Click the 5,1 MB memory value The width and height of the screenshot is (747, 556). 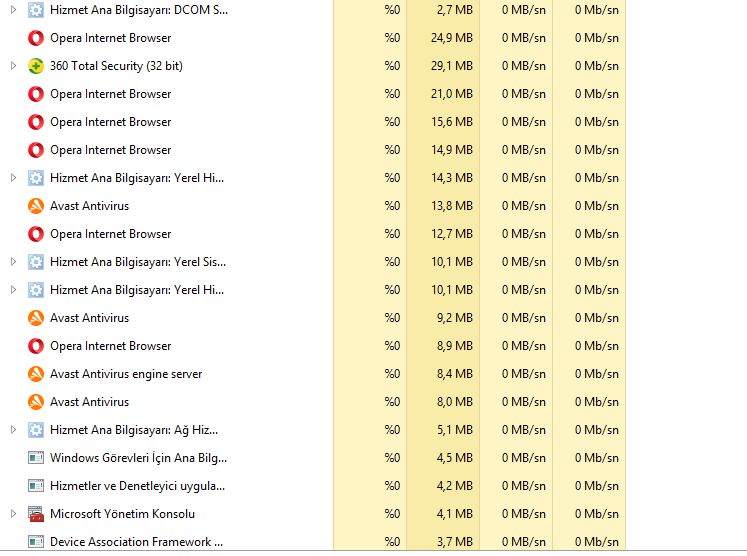(x=454, y=430)
